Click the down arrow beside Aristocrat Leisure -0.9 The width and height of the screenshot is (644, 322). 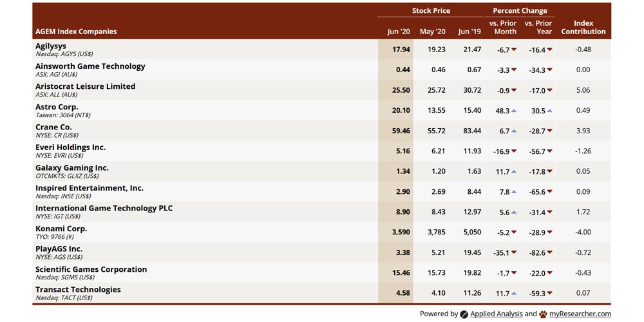[x=514, y=90]
